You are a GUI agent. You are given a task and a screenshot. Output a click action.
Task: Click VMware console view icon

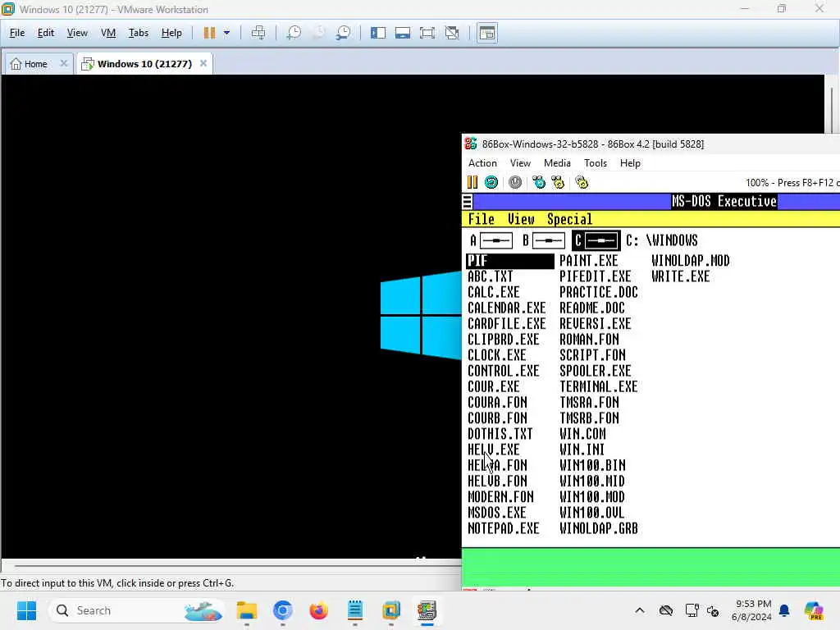487,33
